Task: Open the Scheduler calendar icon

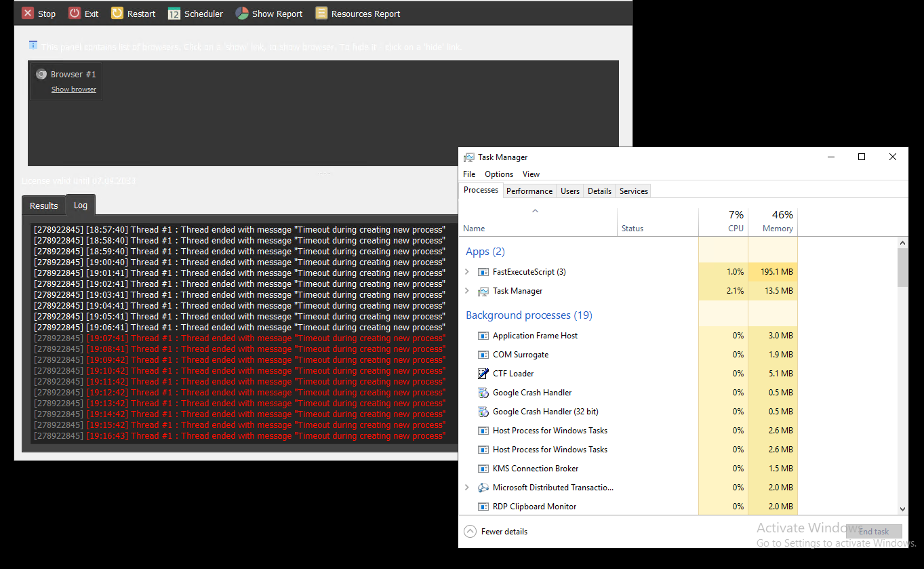Action: pos(174,14)
